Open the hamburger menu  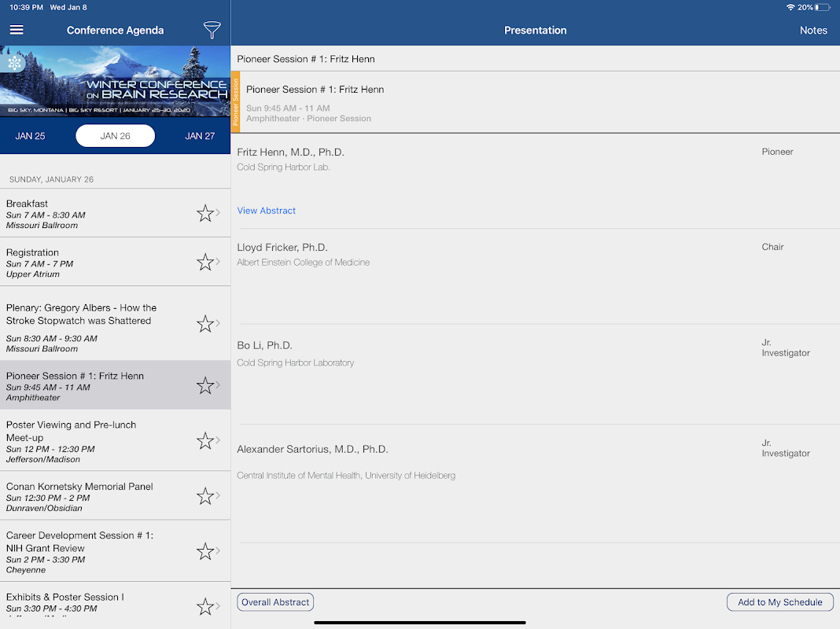click(17, 30)
